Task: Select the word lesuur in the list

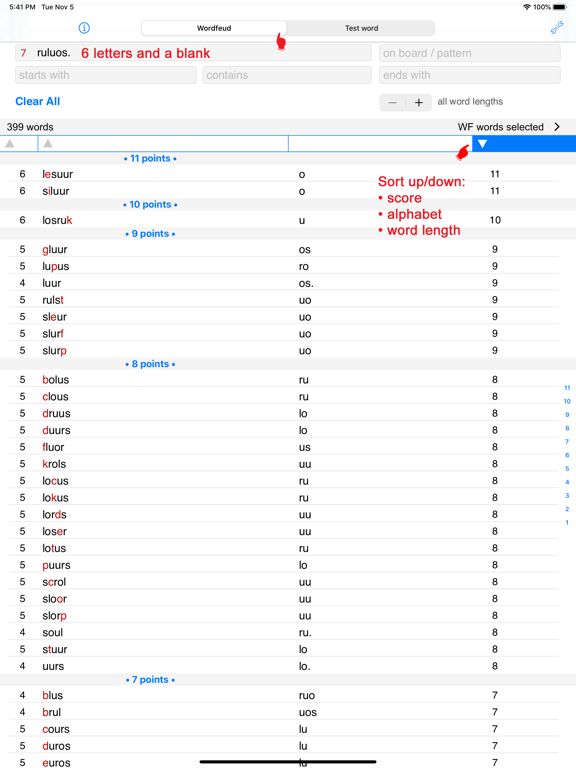Action: point(57,174)
